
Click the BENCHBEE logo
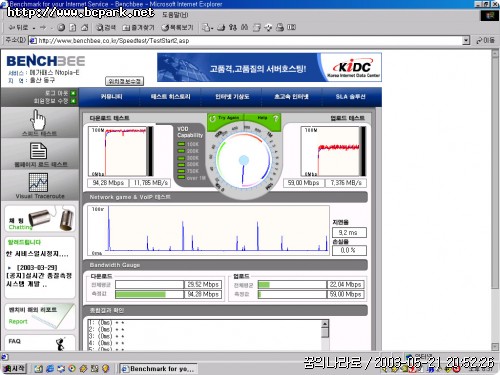(46, 61)
